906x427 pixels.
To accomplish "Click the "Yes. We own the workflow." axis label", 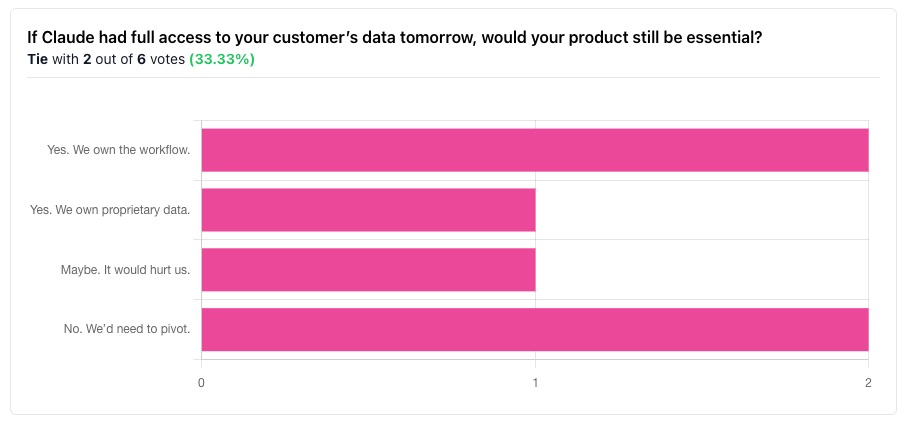I will pyautogui.click(x=118, y=150).
